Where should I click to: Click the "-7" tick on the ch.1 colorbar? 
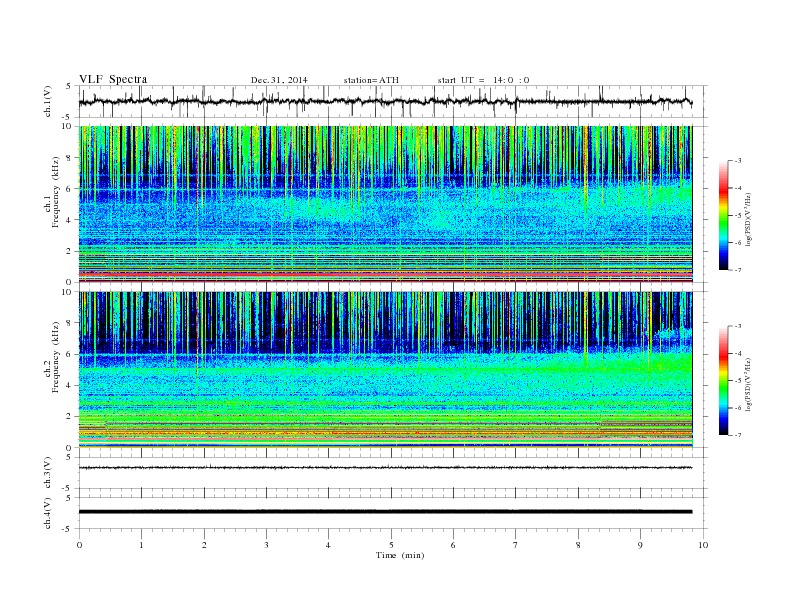[x=738, y=270]
